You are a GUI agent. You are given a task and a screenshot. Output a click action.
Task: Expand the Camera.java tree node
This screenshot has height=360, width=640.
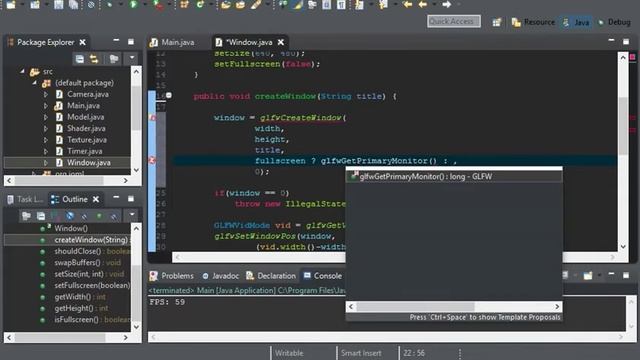pyautogui.click(x=46, y=94)
